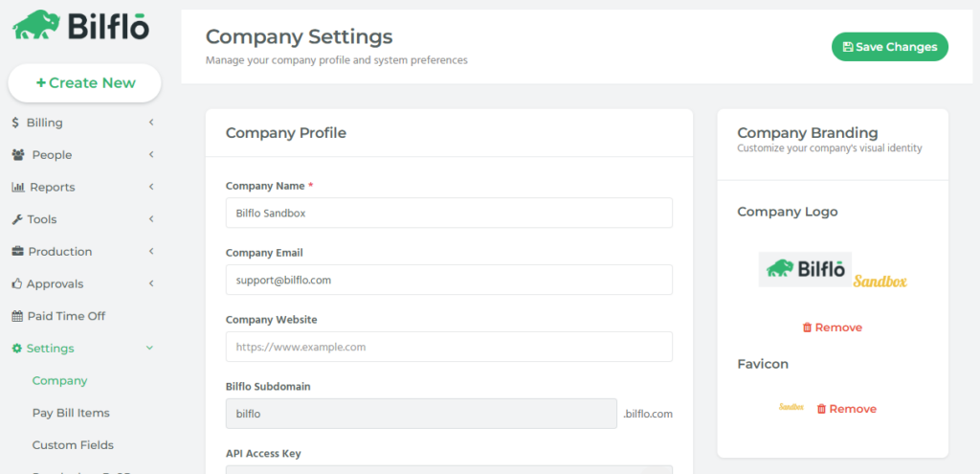Click the Create New button
This screenshot has width=980, height=474.
coord(84,83)
